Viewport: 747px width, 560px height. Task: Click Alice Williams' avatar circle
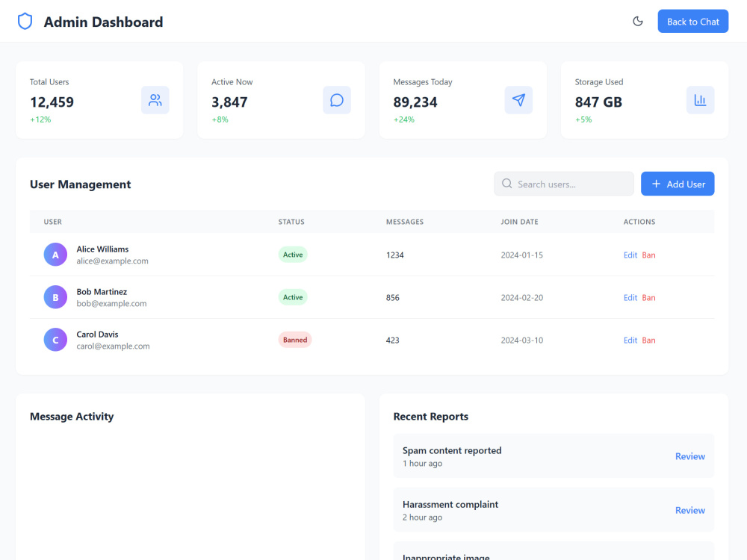(55, 255)
